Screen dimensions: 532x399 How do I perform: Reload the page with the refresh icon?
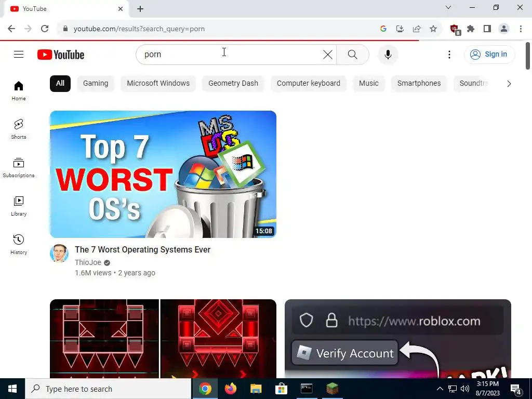[45, 29]
